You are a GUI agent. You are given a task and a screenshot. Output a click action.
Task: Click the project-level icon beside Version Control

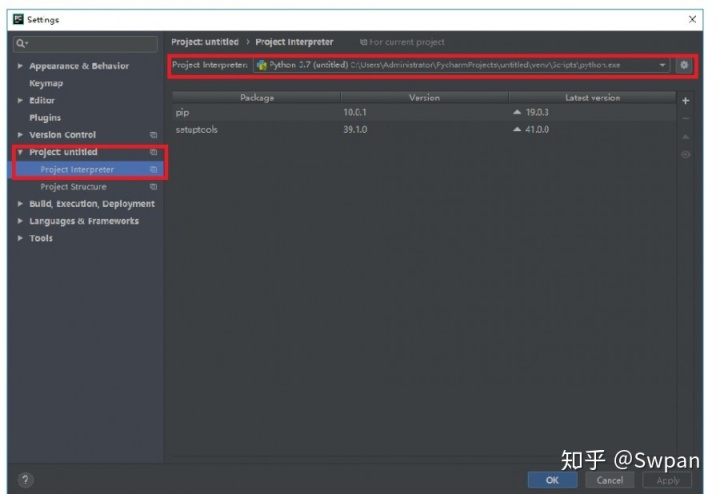tap(153, 135)
